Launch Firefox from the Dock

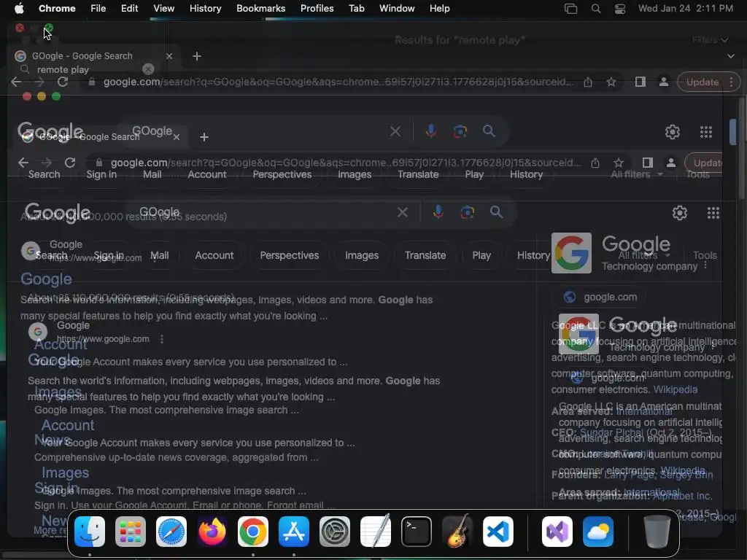(212, 532)
